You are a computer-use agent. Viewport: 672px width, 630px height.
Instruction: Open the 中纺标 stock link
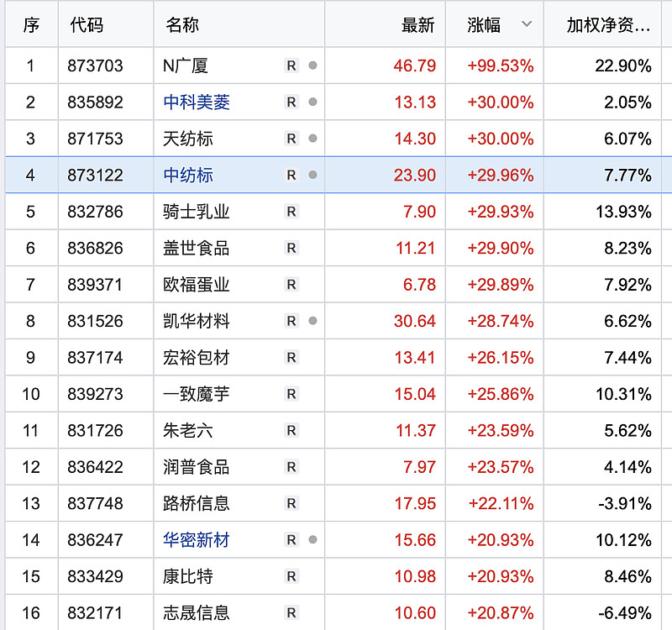188,175
